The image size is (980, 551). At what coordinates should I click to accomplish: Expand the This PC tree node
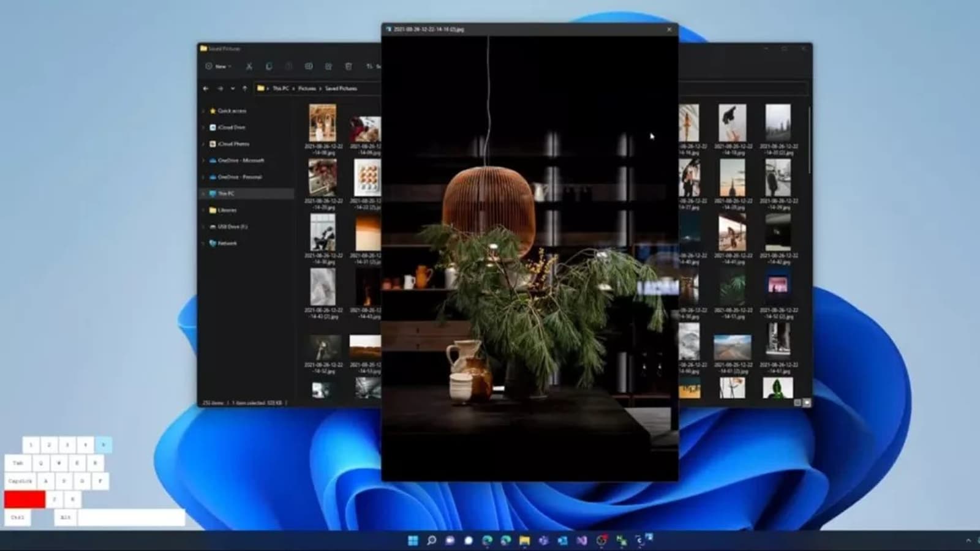(x=204, y=193)
